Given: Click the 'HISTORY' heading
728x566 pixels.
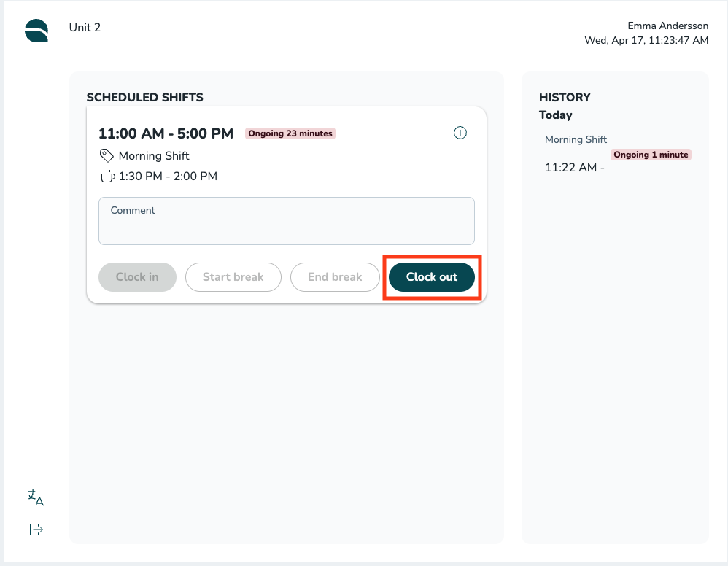Looking at the screenshot, I should pos(565,98).
